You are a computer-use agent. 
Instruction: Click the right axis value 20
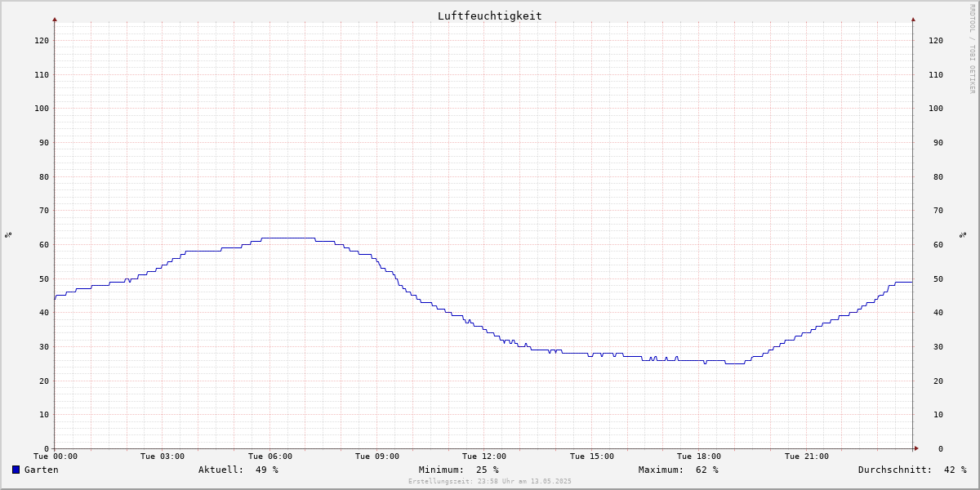938,381
